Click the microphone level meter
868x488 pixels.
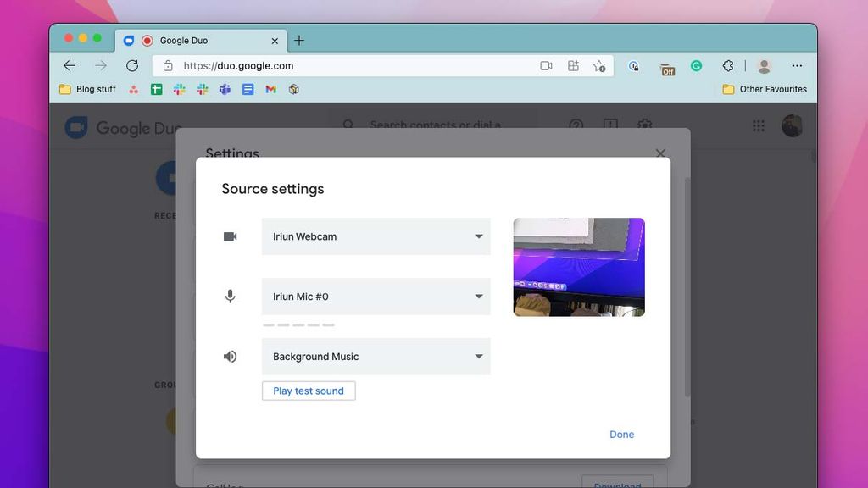[298, 324]
